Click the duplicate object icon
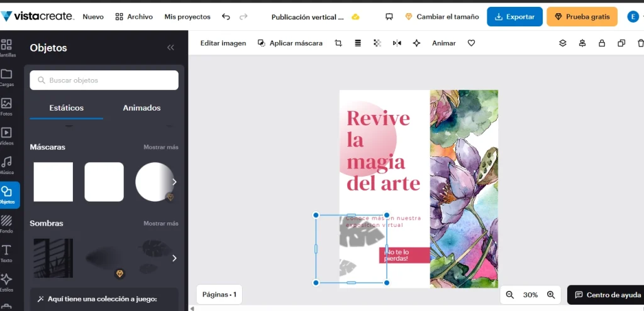The width and height of the screenshot is (644, 311). coord(621,43)
